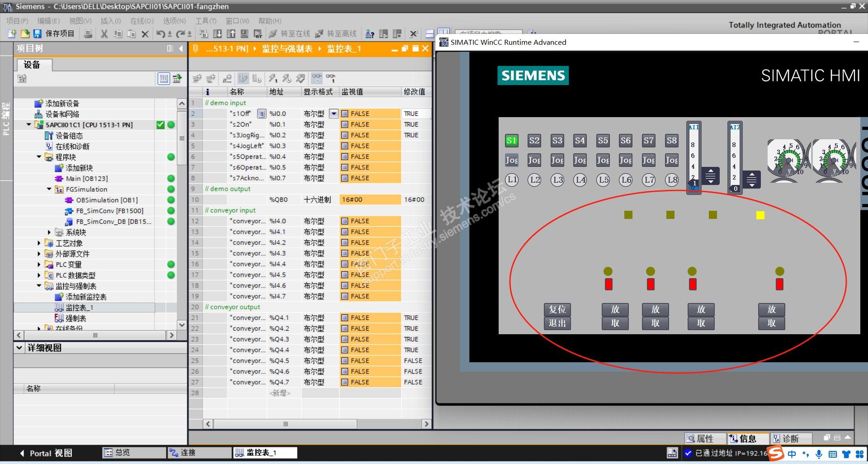
Task: Click the undo arrow icon
Action: click(x=161, y=34)
